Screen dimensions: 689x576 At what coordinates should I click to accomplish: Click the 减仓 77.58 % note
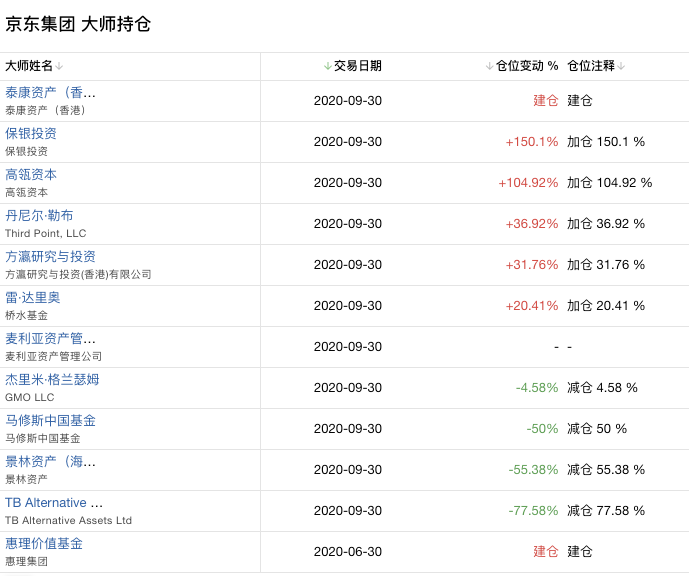pyautogui.click(x=606, y=511)
